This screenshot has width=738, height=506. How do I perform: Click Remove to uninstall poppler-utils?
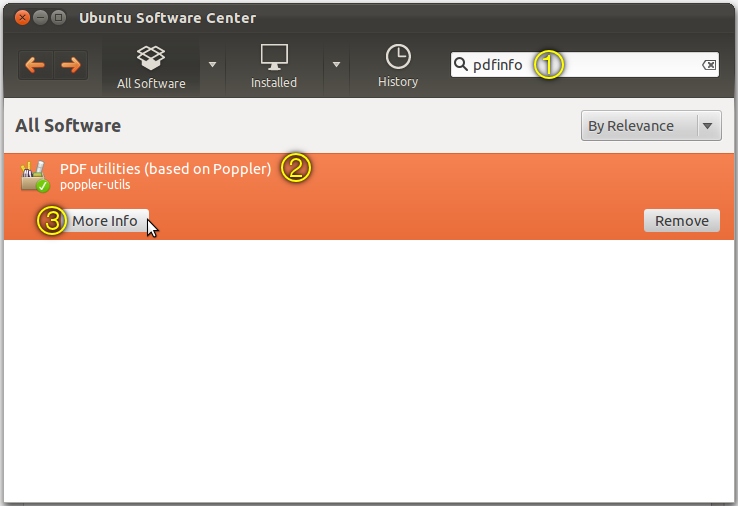coord(682,221)
